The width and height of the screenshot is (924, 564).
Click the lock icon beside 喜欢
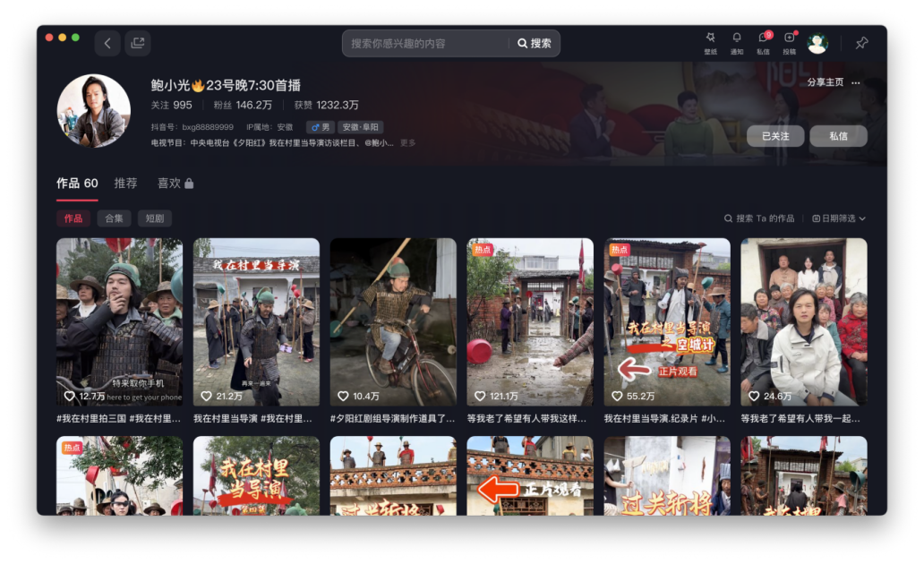click(189, 184)
